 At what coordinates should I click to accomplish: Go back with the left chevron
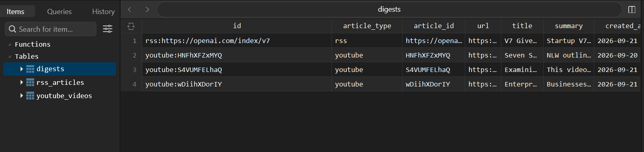tap(129, 9)
